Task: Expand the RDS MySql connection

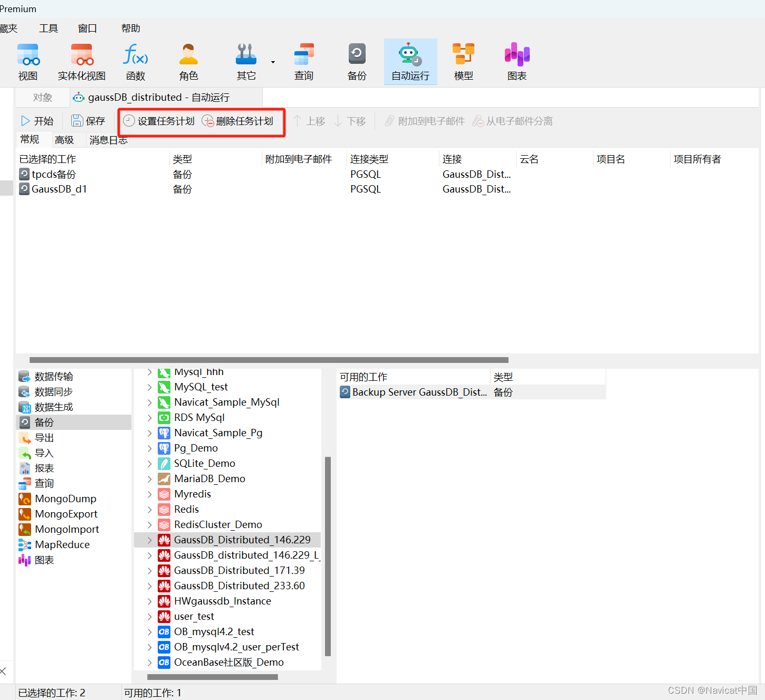Action: coord(149,418)
